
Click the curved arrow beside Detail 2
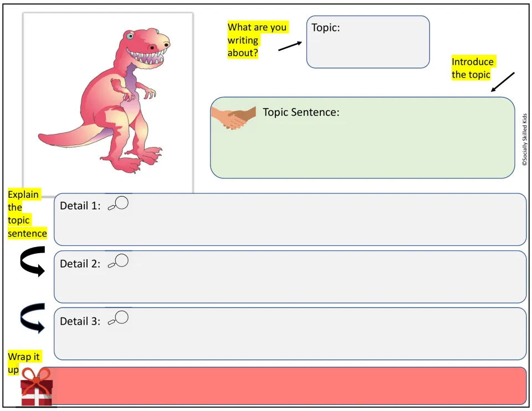coord(33,261)
